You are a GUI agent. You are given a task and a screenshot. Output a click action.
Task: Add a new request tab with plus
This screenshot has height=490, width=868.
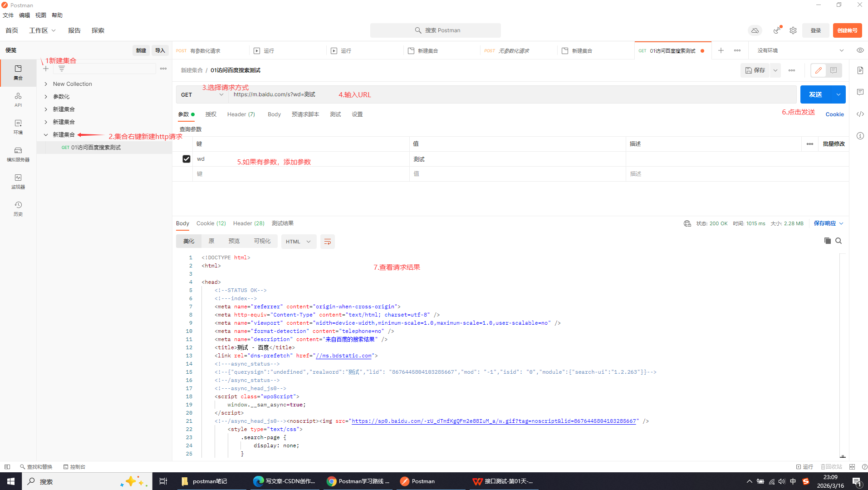[x=721, y=50]
